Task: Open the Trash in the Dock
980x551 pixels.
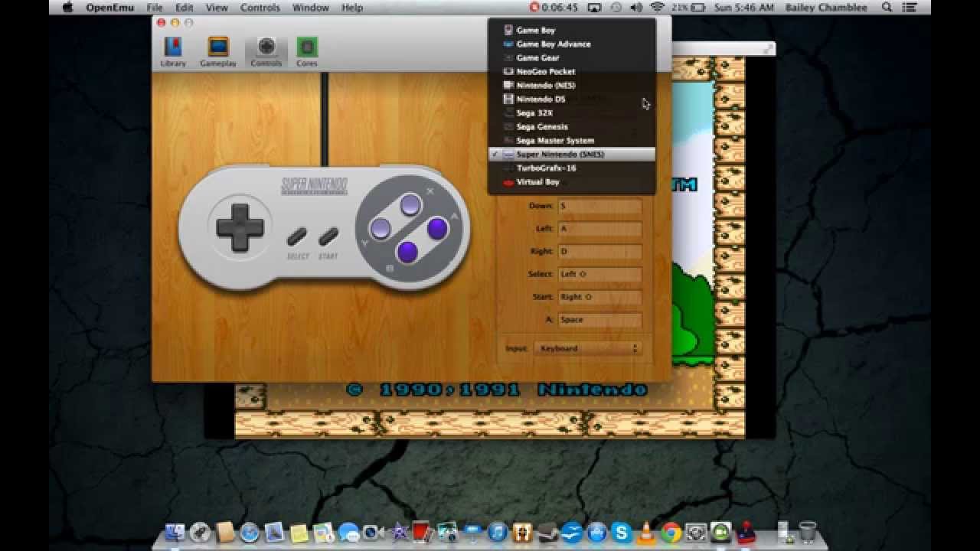Action: 807,532
